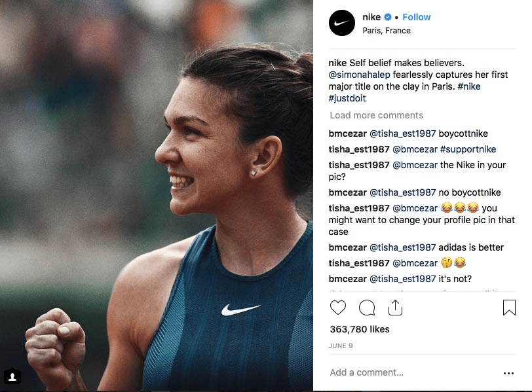Load more comments on the post

pyautogui.click(x=377, y=115)
